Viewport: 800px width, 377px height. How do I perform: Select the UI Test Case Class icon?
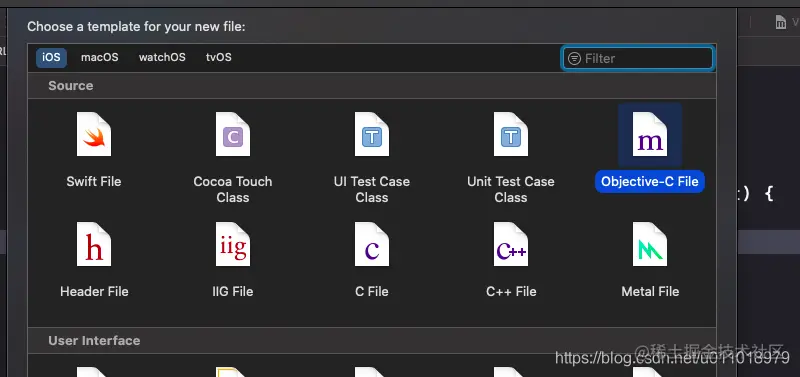pos(372,134)
